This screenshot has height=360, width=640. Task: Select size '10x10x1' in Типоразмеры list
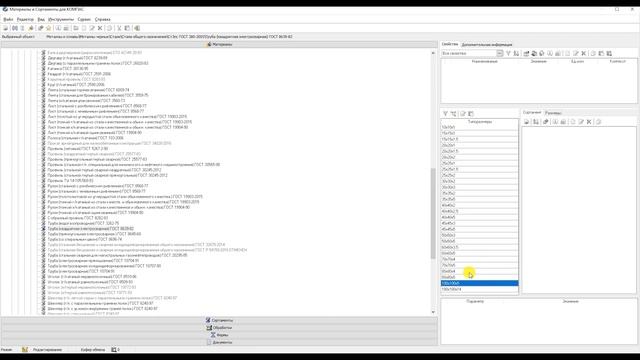pyautogui.click(x=480, y=127)
